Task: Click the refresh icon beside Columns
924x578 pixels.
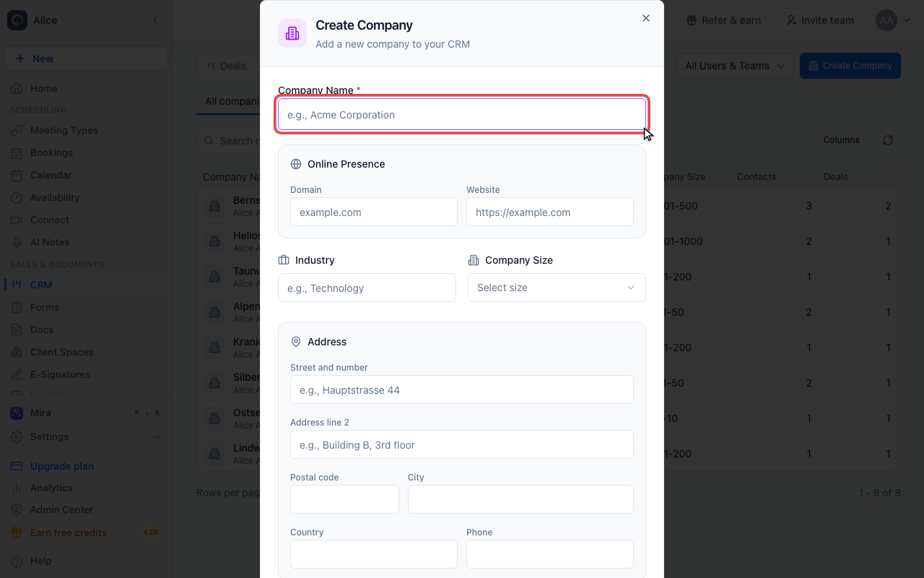Action: point(888,140)
